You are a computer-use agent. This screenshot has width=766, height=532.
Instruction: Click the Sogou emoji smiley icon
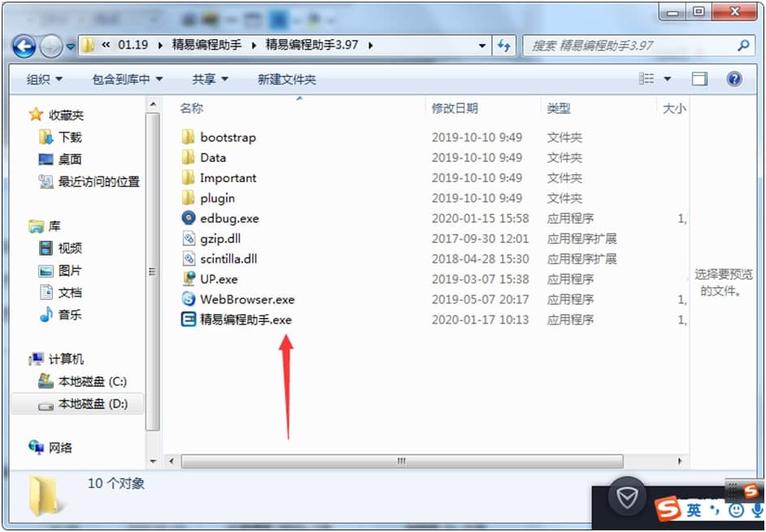[735, 511]
